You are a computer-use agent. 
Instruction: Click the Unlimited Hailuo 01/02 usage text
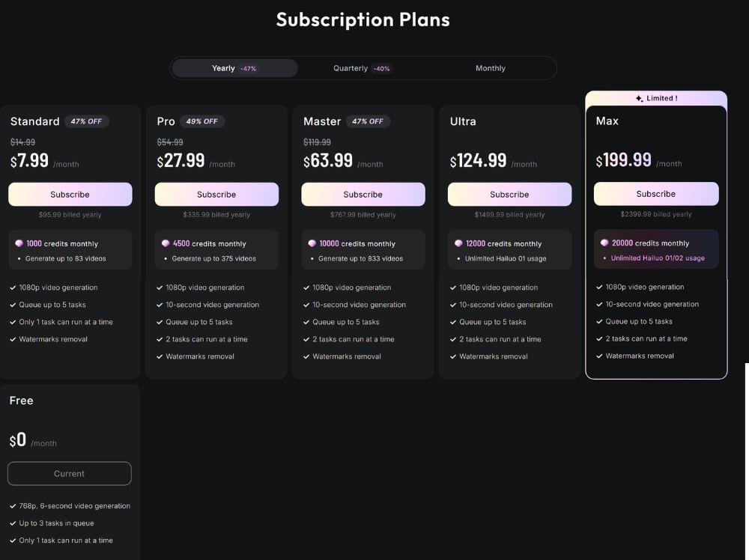(x=658, y=258)
